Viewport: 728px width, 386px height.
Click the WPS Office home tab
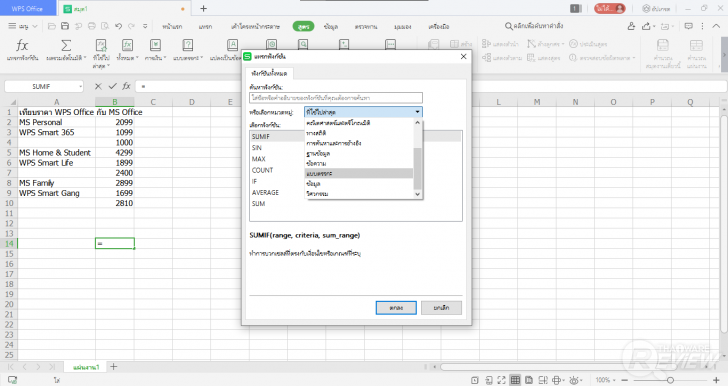click(27, 8)
